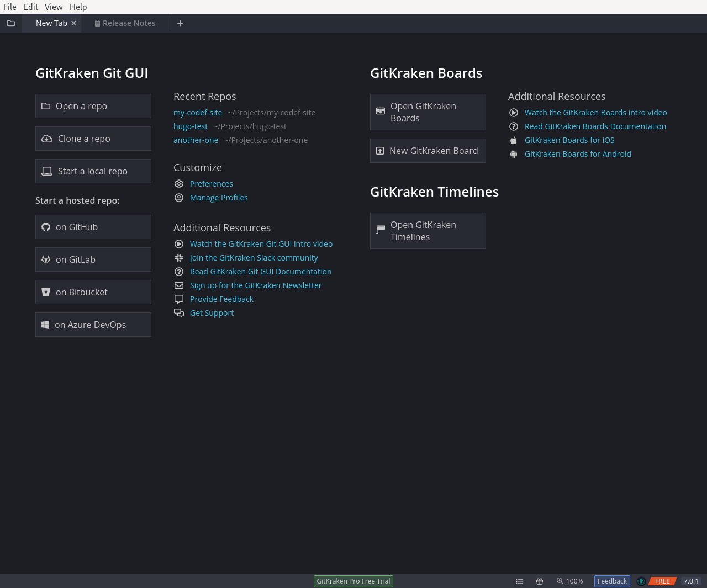Read GitKraken Boards Documentation
The height and width of the screenshot is (588, 707).
tap(595, 126)
